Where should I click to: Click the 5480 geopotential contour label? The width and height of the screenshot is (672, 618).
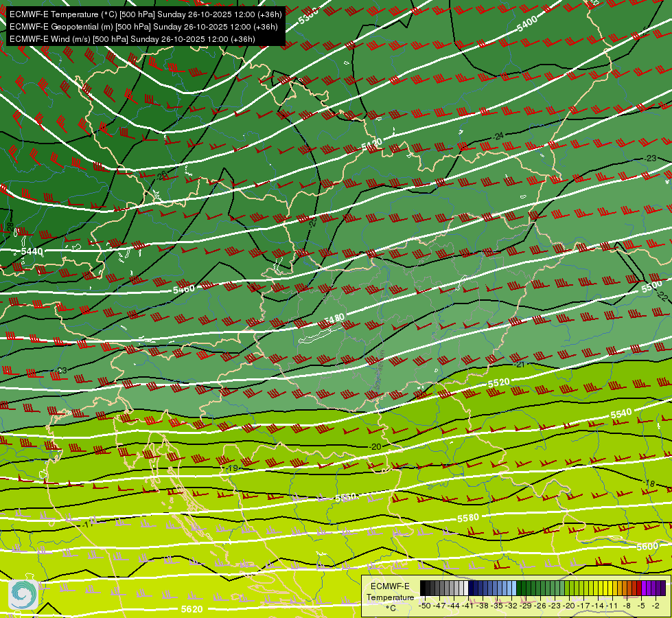click(x=334, y=319)
